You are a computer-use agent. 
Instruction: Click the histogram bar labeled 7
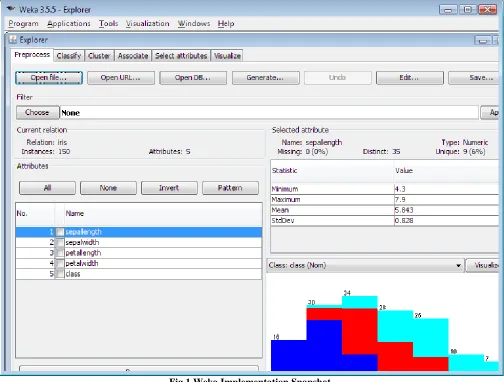point(491,366)
